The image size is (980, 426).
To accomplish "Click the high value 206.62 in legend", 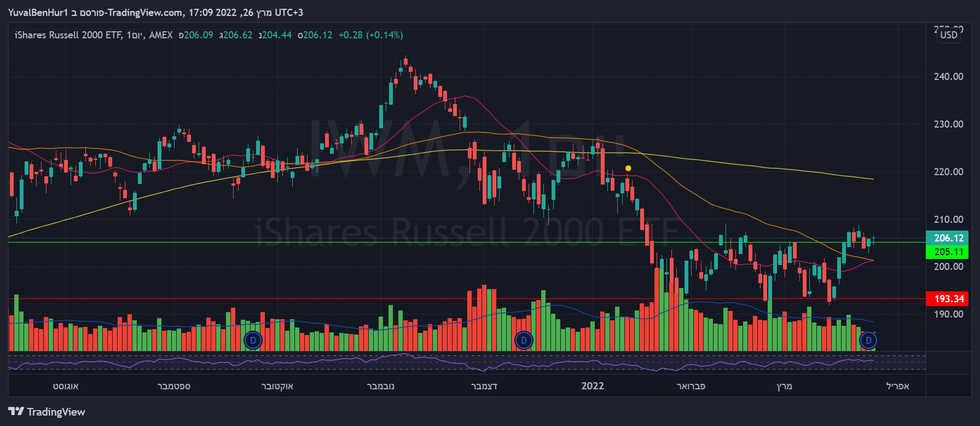I will tap(238, 35).
